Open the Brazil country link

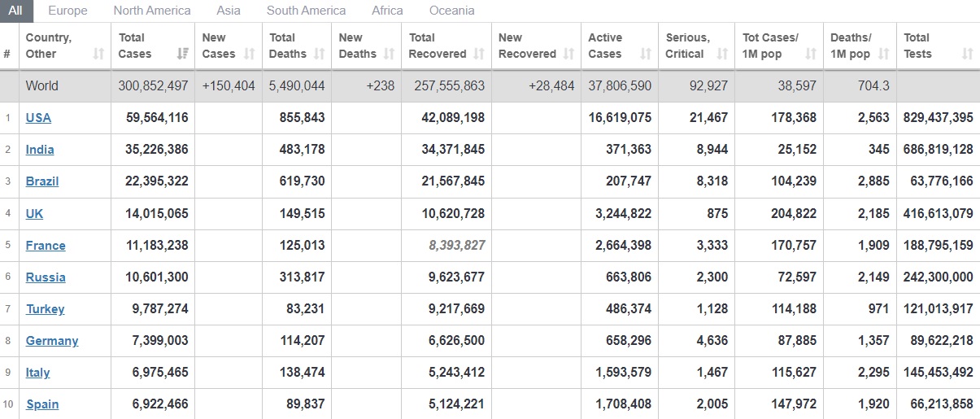[x=42, y=181]
